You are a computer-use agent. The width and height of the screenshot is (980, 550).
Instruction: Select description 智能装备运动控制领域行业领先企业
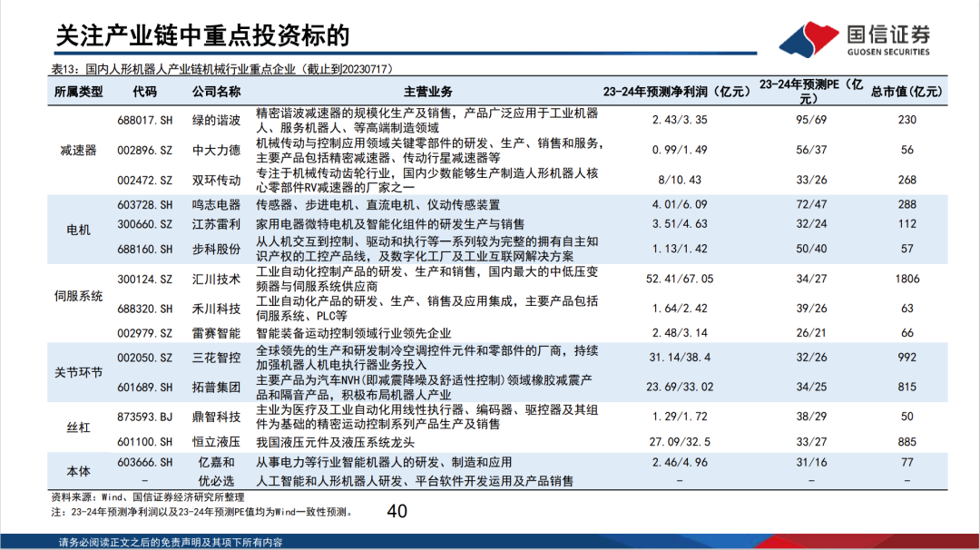click(x=353, y=334)
